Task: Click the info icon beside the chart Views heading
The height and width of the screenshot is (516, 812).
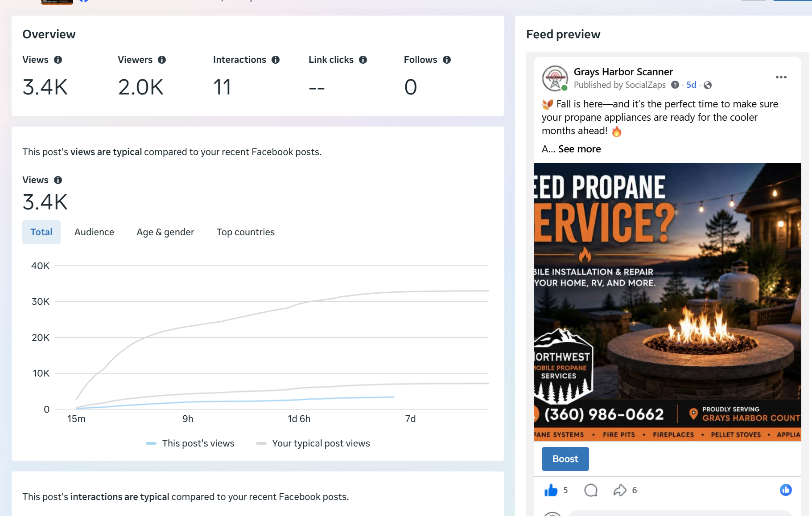Action: 58,180
